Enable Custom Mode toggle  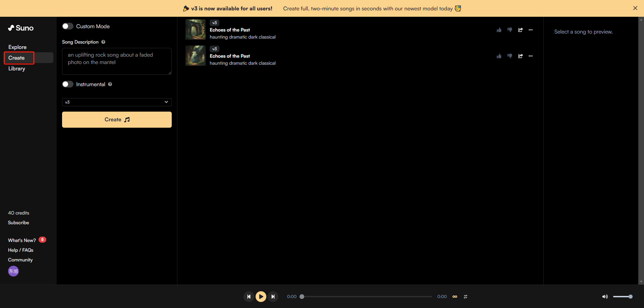pos(68,26)
